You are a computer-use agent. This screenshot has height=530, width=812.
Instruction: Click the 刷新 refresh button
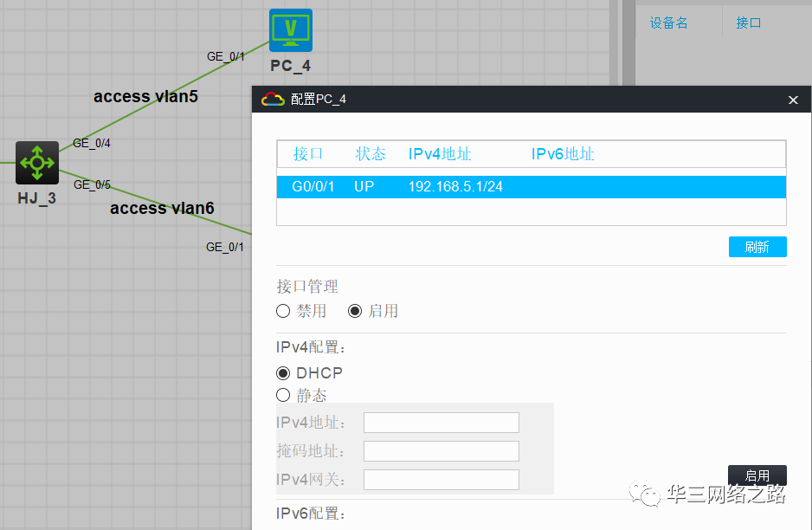click(x=757, y=247)
